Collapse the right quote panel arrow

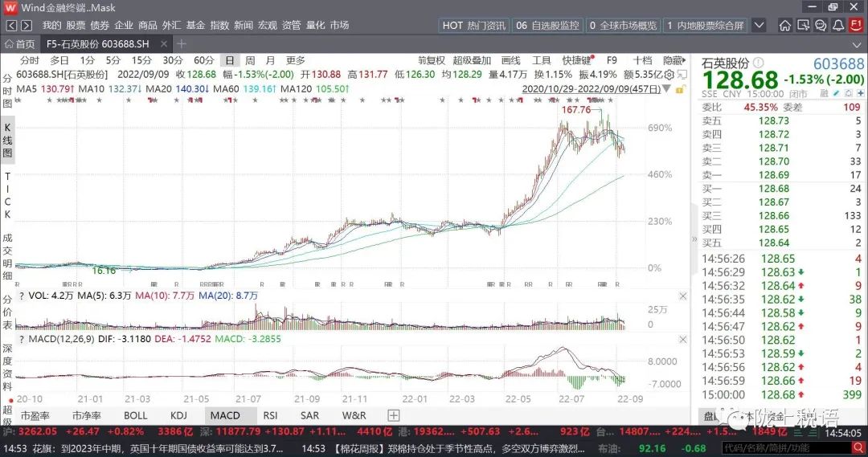(x=694, y=239)
